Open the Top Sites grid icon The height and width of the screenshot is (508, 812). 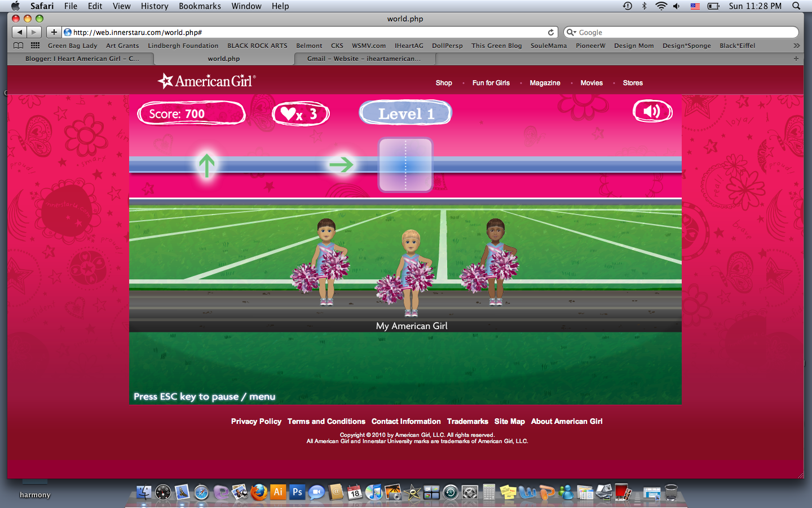(35, 46)
